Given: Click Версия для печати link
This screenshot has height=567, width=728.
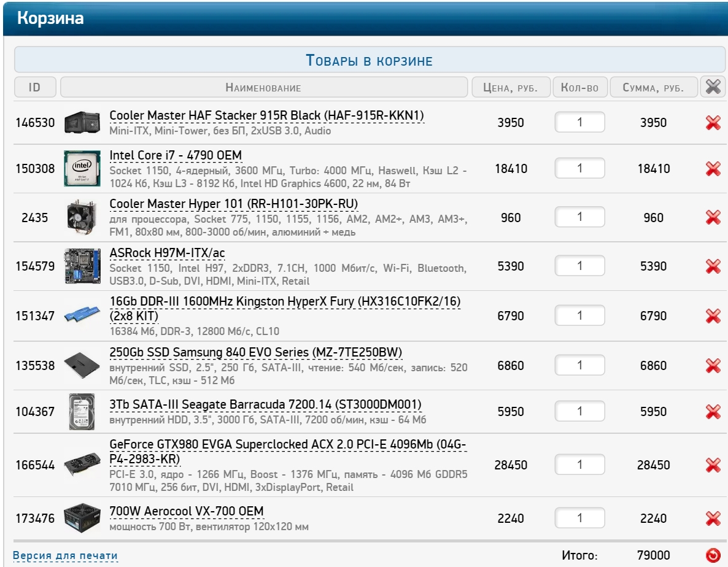Looking at the screenshot, I should 65,555.
